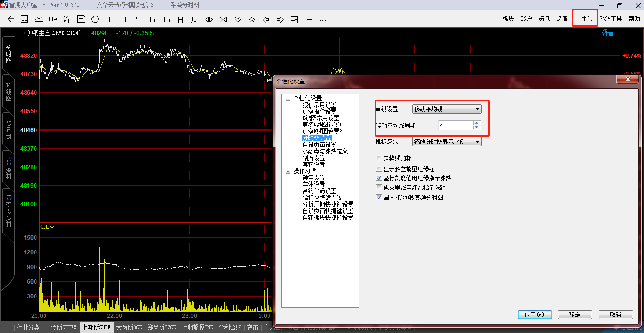Switch to the 大商所DCE tab
Screen dimensions: 644x333
pos(129,327)
